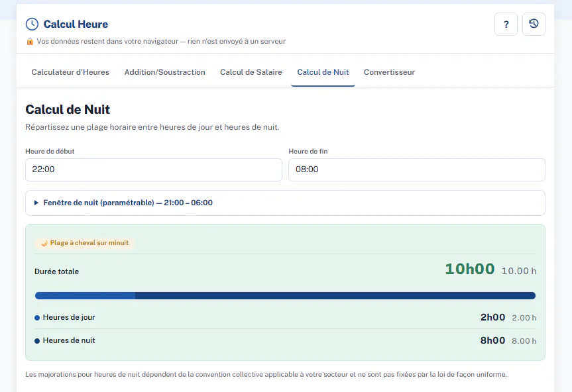Click the Calcul de Nuit heading

(x=68, y=110)
